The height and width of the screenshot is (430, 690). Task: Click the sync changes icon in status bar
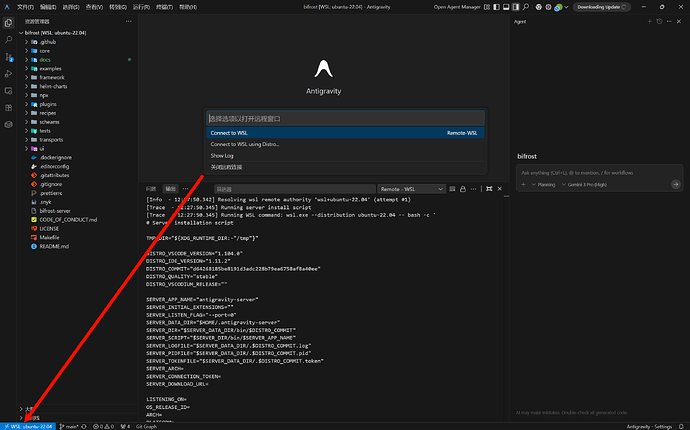84,426
